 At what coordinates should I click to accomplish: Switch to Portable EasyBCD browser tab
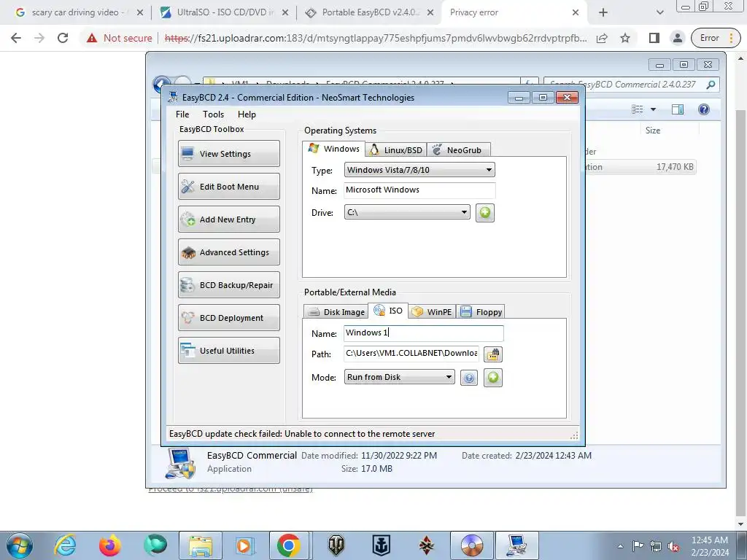click(x=369, y=12)
